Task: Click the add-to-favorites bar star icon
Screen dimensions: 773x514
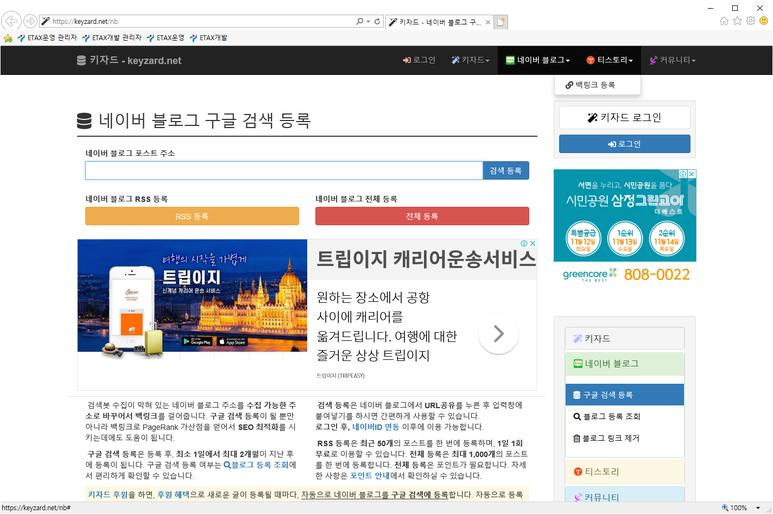Action: coord(8,38)
